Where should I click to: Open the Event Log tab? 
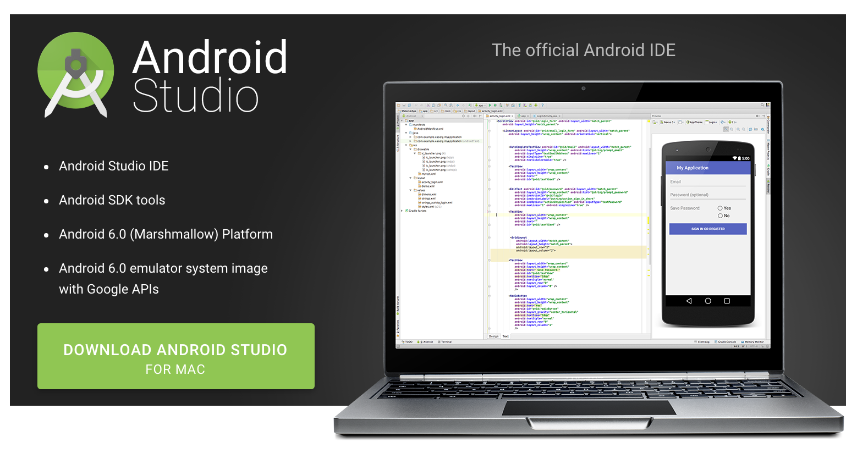pos(702,342)
